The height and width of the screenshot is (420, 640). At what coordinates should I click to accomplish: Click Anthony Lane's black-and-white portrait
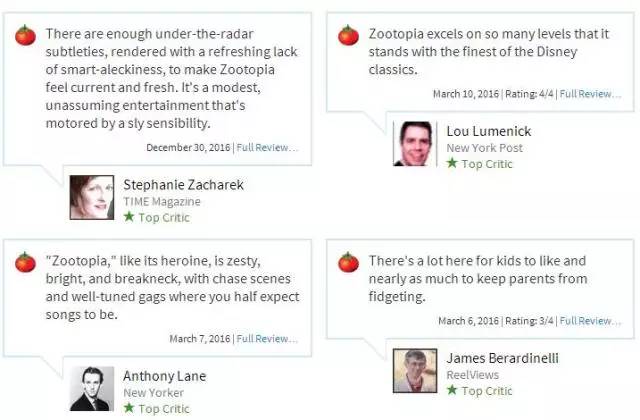pos(91,389)
